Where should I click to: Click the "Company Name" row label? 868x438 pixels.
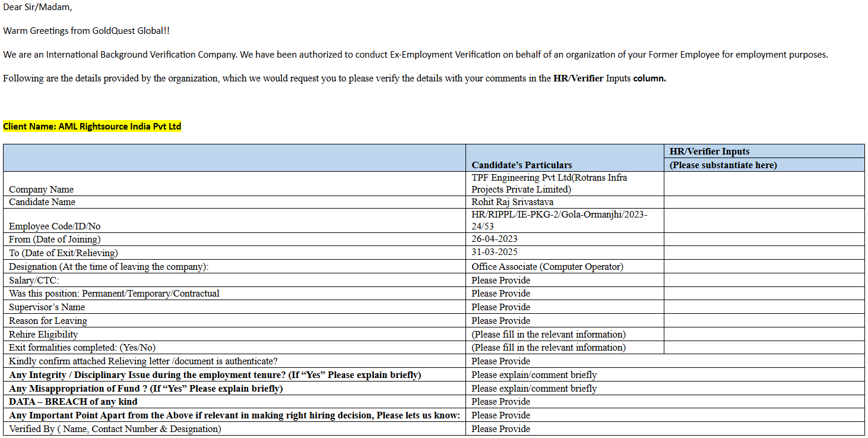click(42, 190)
